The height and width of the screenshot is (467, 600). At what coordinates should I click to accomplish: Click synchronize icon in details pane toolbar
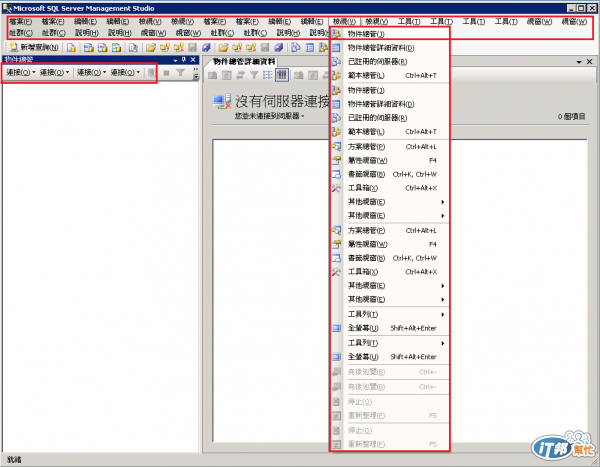point(240,75)
